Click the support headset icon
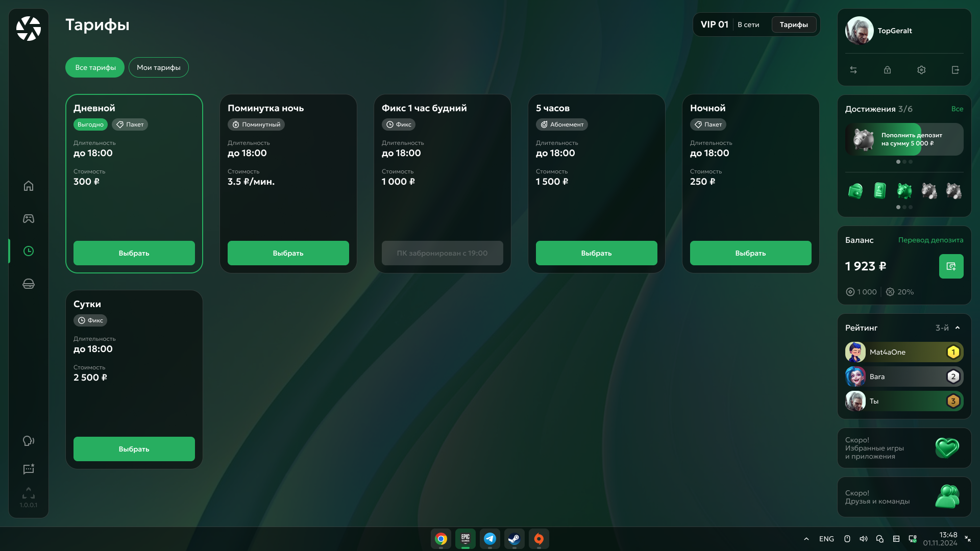This screenshot has width=980, height=551. 29,441
